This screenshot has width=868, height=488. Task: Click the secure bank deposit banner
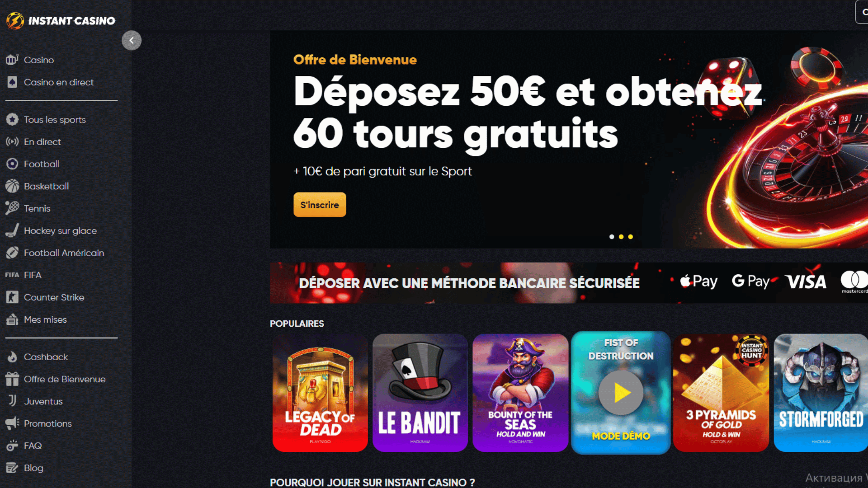[569, 283]
